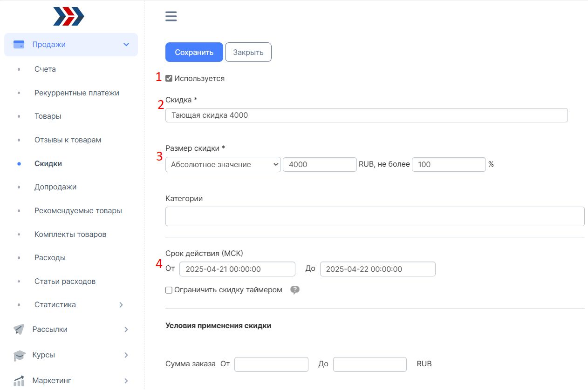The image size is (588, 390).
Task: Click the Условия применения скидки heading
Action: [218, 326]
